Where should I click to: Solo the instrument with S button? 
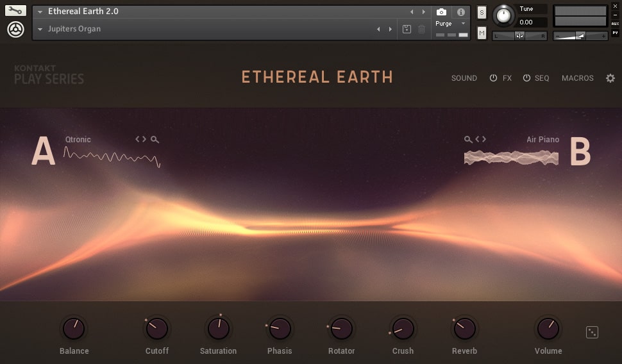[x=482, y=12]
